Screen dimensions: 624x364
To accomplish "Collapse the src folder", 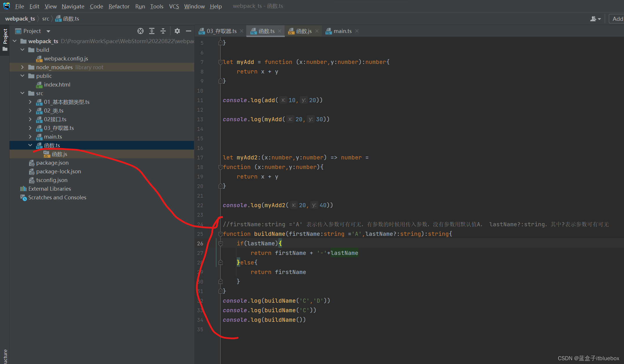I will [x=23, y=93].
